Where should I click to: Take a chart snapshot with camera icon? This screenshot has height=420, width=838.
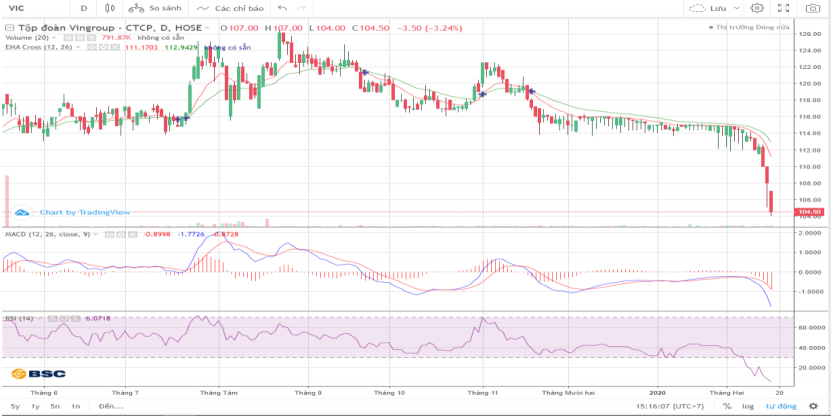pos(813,8)
